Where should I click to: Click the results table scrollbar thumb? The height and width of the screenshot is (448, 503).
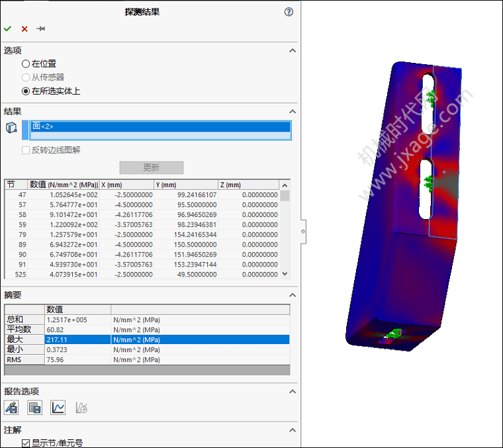point(285,196)
